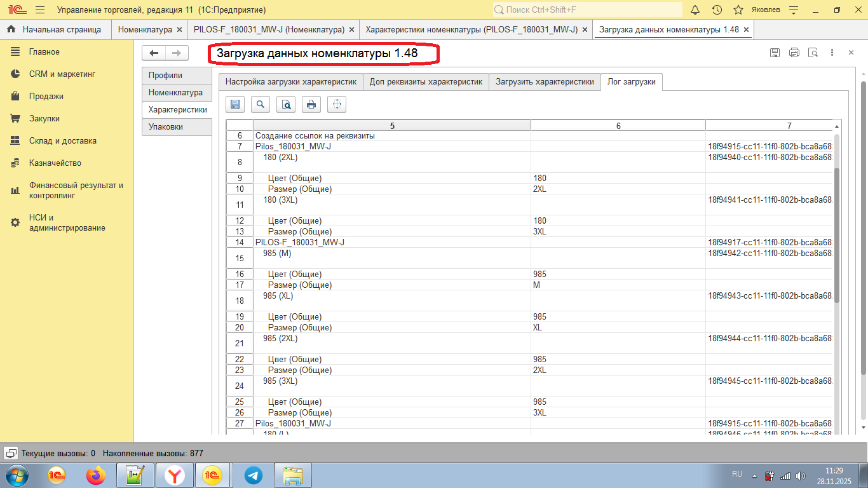The height and width of the screenshot is (488, 868).
Task: Open the Главное section
Action: [67, 52]
